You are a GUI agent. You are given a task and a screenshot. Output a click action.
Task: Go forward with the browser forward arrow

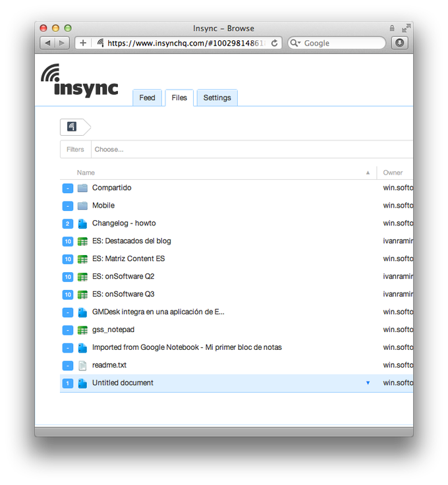(62, 43)
